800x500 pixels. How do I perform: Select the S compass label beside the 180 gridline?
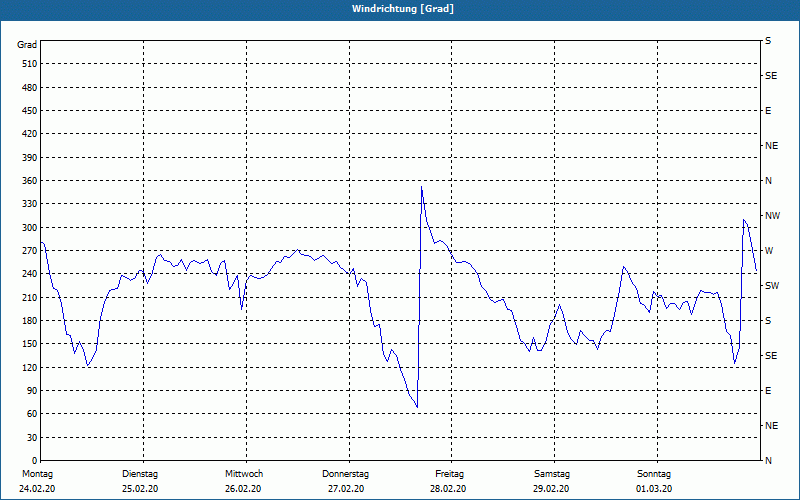(x=768, y=321)
